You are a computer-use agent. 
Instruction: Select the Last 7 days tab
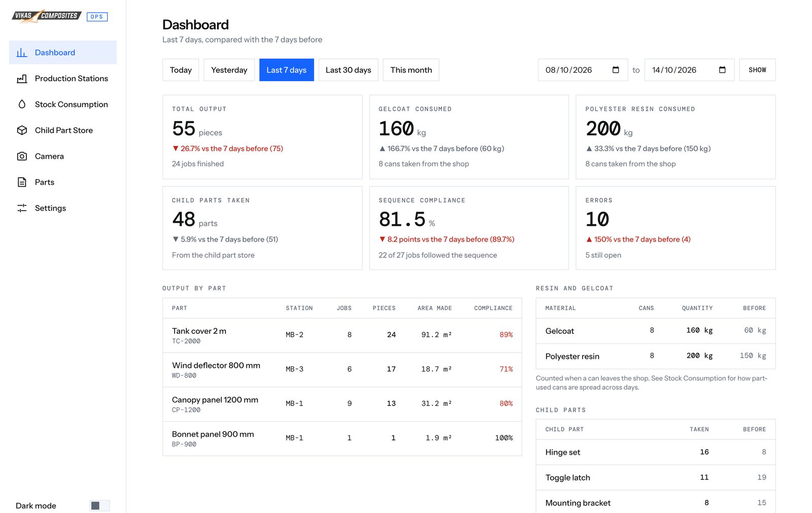pyautogui.click(x=286, y=70)
